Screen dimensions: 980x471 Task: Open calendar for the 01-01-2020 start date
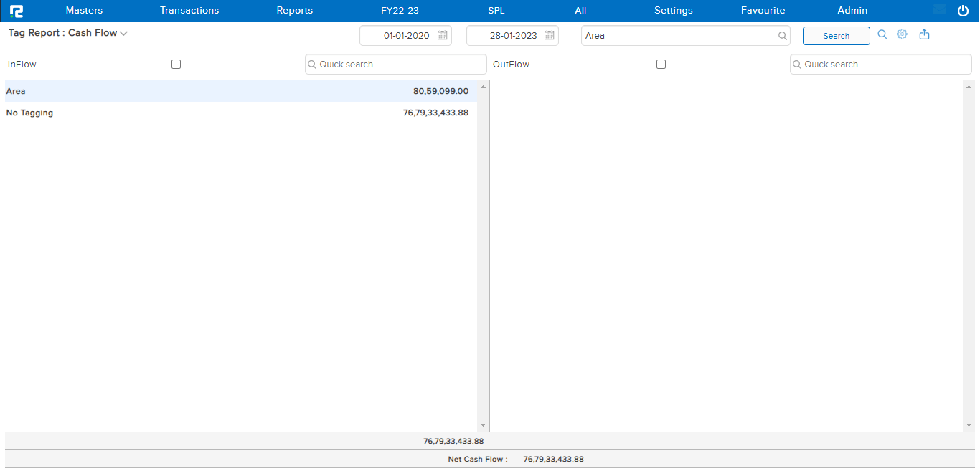(x=442, y=35)
